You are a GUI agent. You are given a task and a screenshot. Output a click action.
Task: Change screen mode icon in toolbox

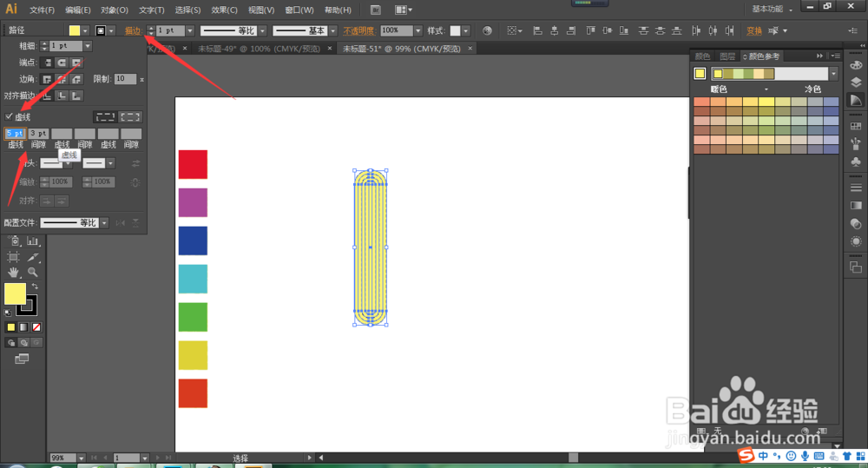tap(22, 359)
